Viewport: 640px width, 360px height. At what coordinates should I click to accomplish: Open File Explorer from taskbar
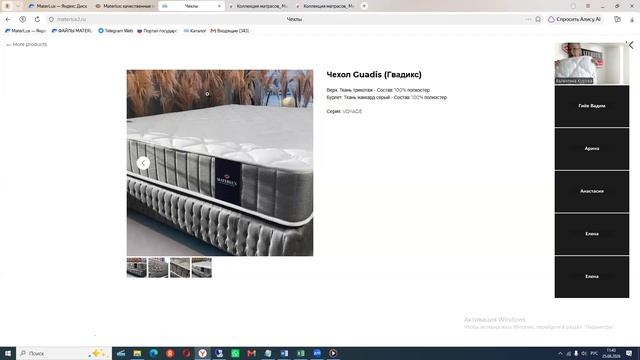[137, 353]
